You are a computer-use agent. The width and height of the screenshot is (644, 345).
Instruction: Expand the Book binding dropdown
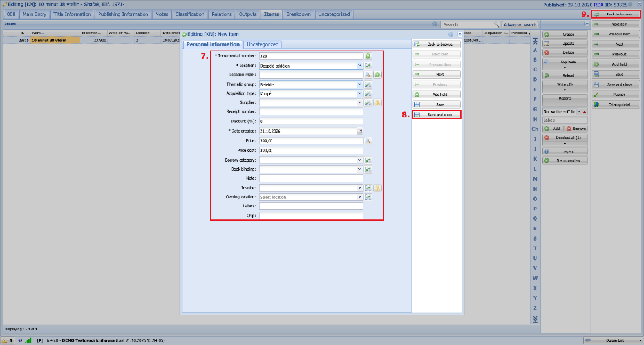(x=360, y=169)
